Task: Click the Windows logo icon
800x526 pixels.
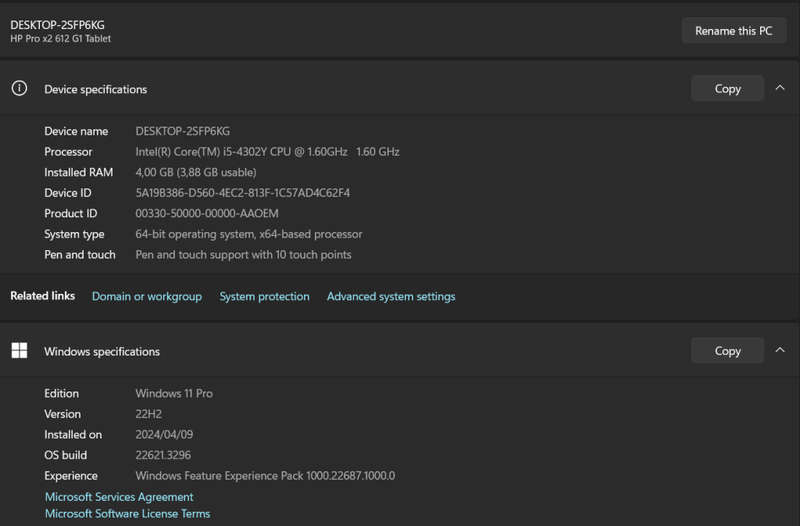Action: tap(19, 350)
